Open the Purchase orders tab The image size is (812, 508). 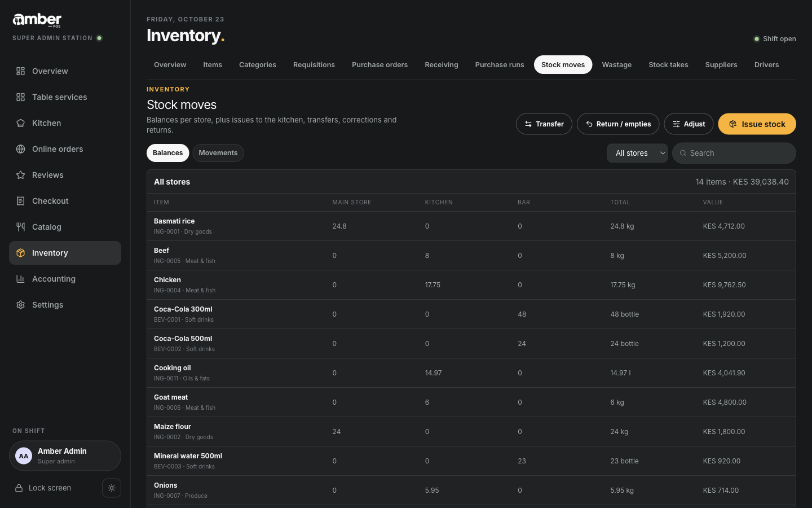379,65
